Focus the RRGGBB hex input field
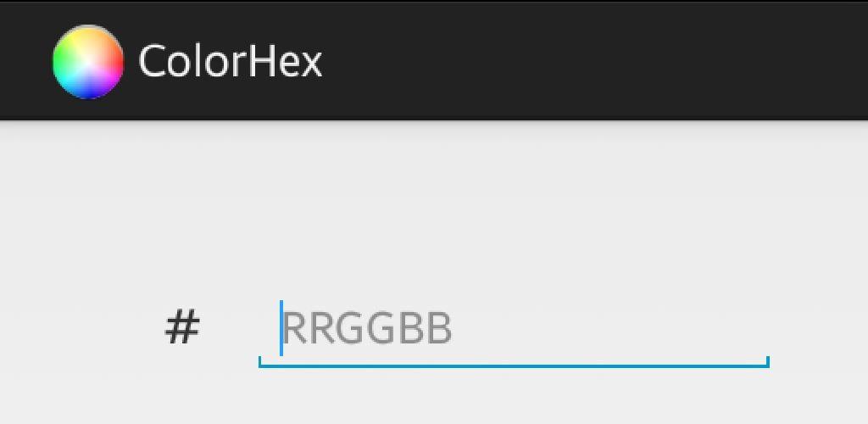Image resolution: width=868 pixels, height=424 pixels. click(514, 330)
